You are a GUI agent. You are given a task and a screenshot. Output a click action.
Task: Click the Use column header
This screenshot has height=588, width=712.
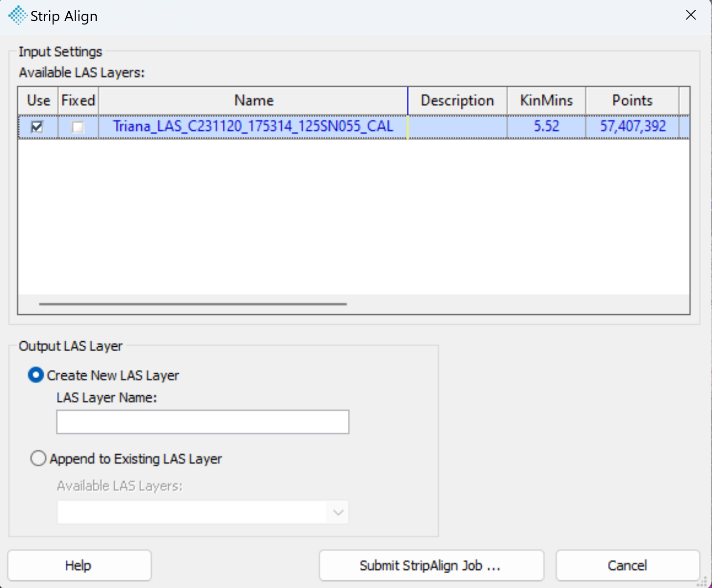point(38,101)
